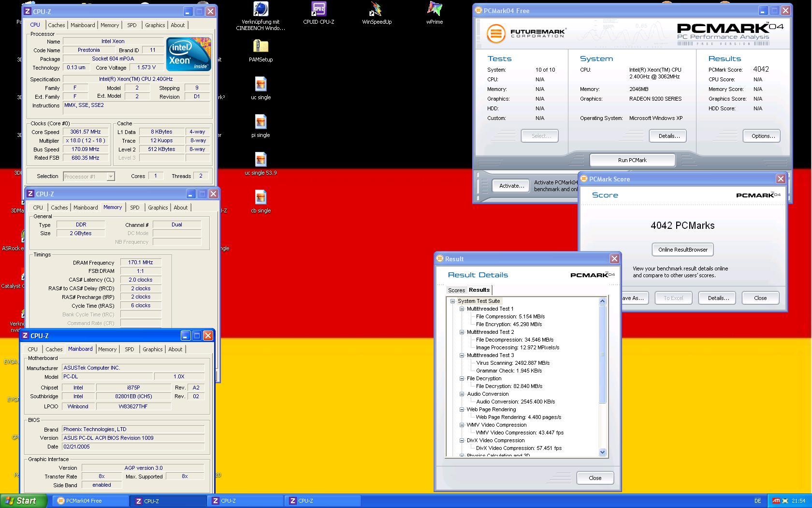Open the PAMSetup archive icon
The width and height of the screenshot is (812, 508).
pos(261,47)
